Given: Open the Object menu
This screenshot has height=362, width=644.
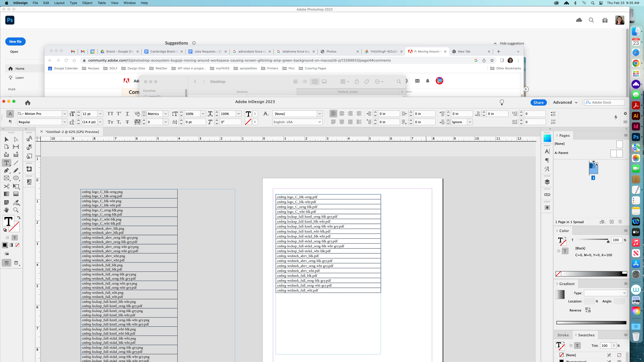Looking at the screenshot, I should click(87, 3).
